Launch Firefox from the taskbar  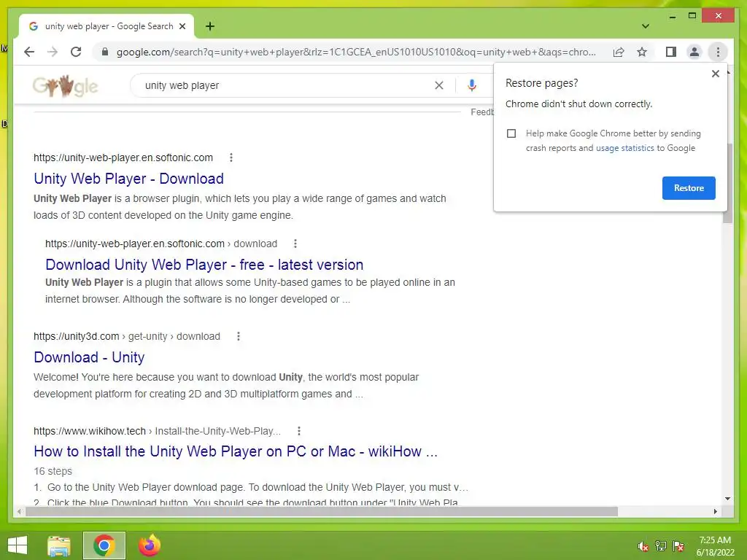coord(149,545)
